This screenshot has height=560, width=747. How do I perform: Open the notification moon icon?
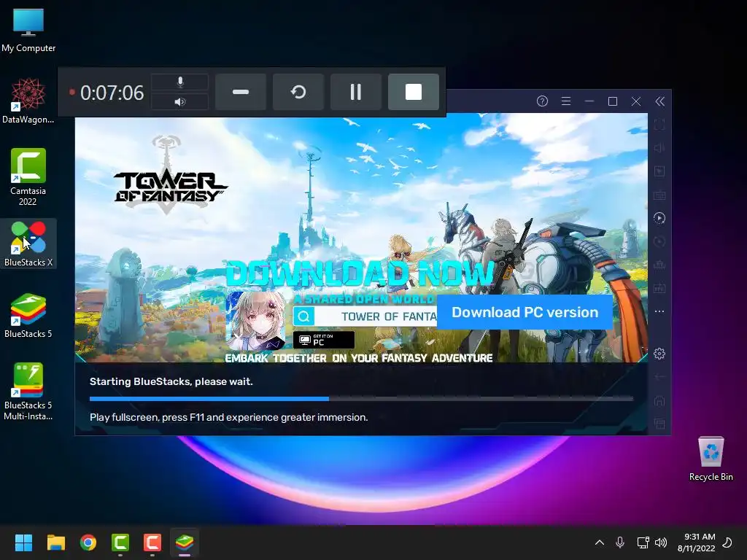pyautogui.click(x=727, y=542)
